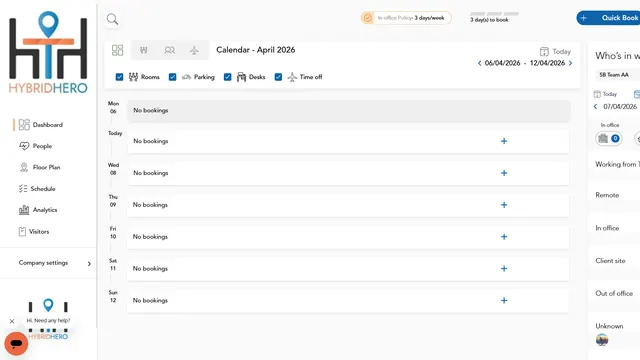The width and height of the screenshot is (640, 360).
Task: Click the Time off plane icon in filters
Action: pyautogui.click(x=292, y=77)
